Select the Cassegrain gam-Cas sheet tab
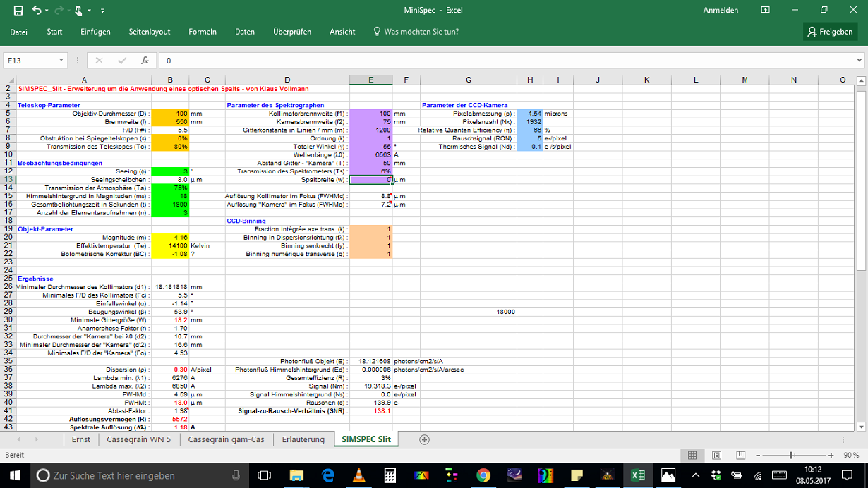Image resolution: width=868 pixels, height=488 pixels. pyautogui.click(x=226, y=439)
